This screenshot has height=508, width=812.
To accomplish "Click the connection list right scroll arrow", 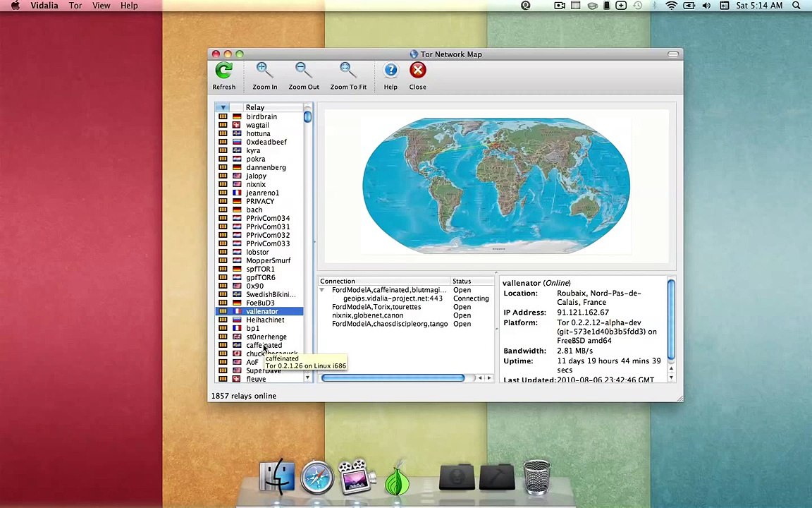I will 489,378.
